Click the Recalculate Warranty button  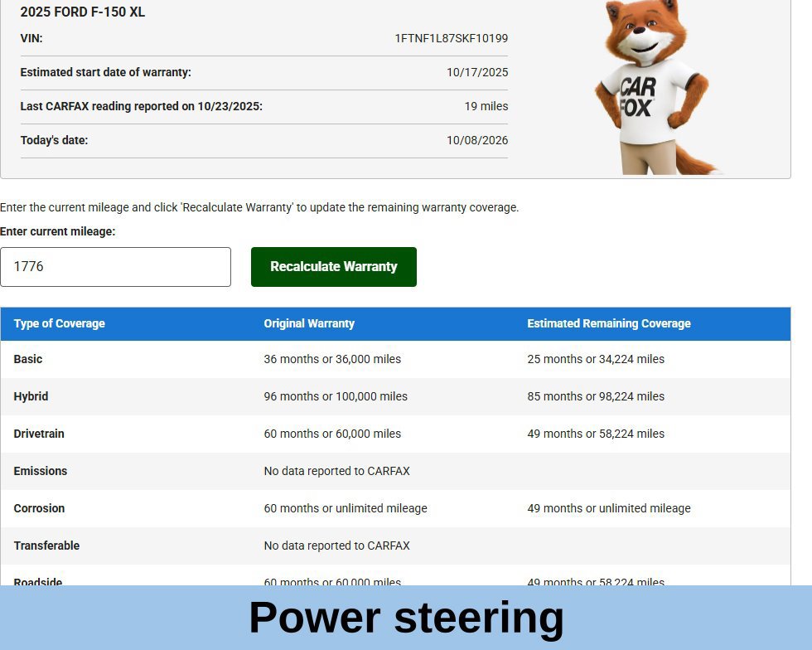coord(333,266)
